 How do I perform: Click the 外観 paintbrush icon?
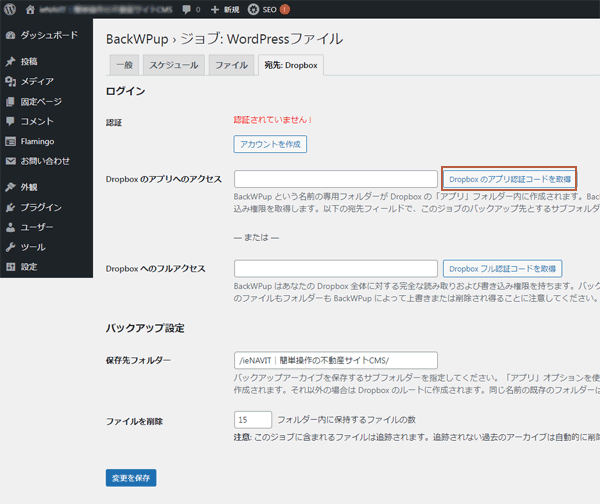click(x=11, y=187)
